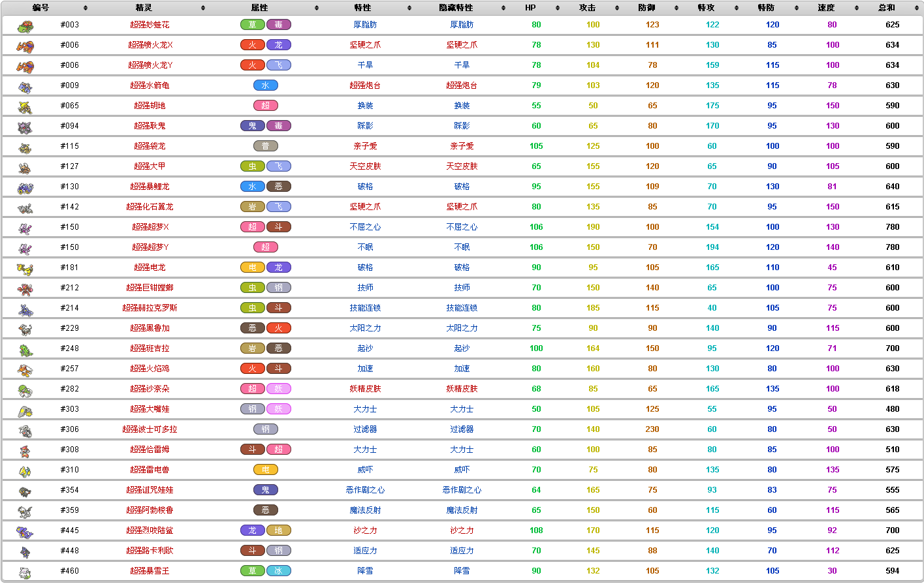Screen dimensions: 924x584
Task: Click the sprite icon beside #009 超强水箭龟
Action: [25, 87]
